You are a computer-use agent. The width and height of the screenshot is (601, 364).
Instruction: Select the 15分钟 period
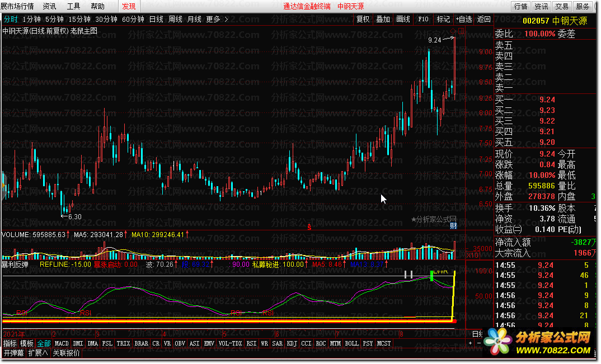(79, 19)
